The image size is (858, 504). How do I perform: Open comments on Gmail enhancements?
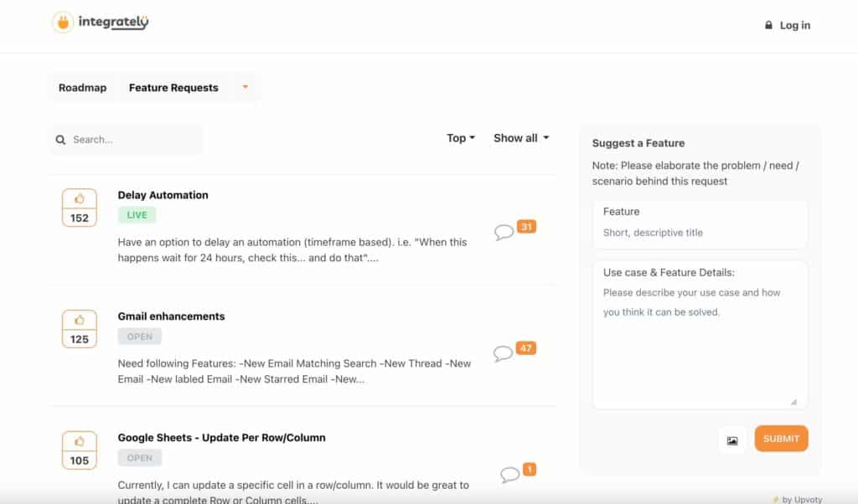pos(504,353)
